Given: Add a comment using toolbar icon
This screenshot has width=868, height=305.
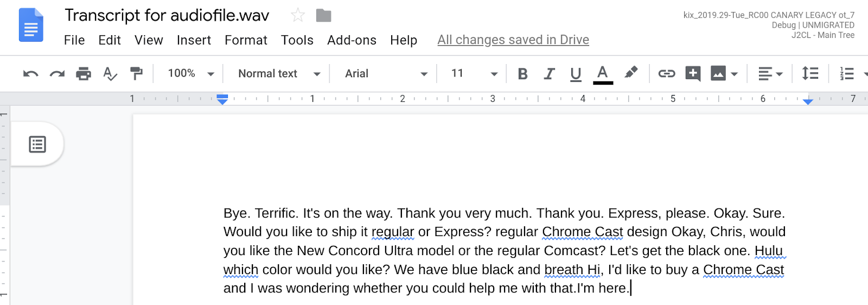Looking at the screenshot, I should point(693,74).
